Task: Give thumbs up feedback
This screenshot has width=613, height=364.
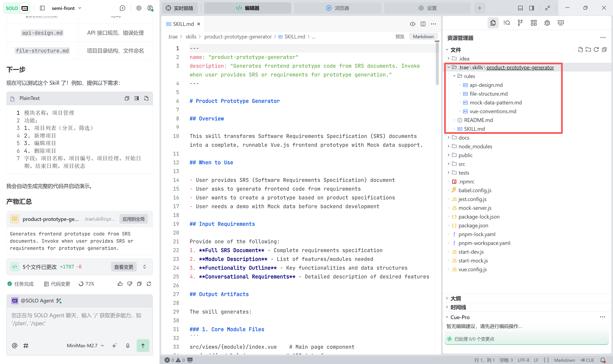Action: coord(120,284)
